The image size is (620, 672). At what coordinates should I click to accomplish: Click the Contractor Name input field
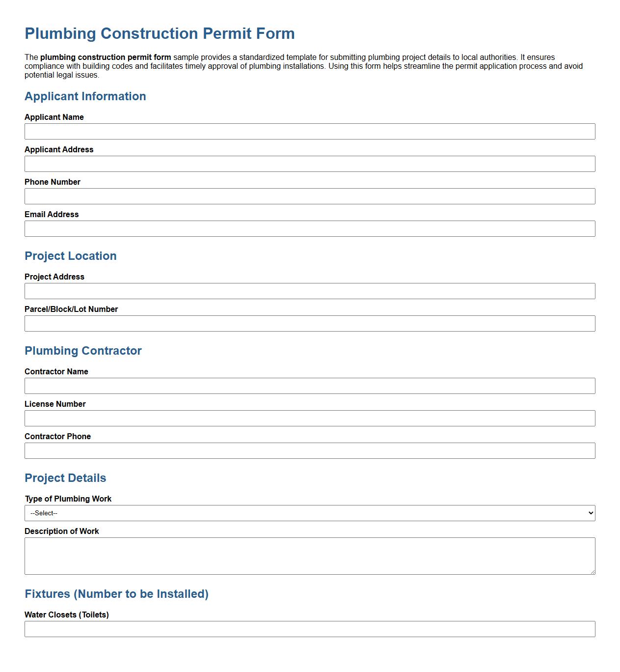coord(309,386)
